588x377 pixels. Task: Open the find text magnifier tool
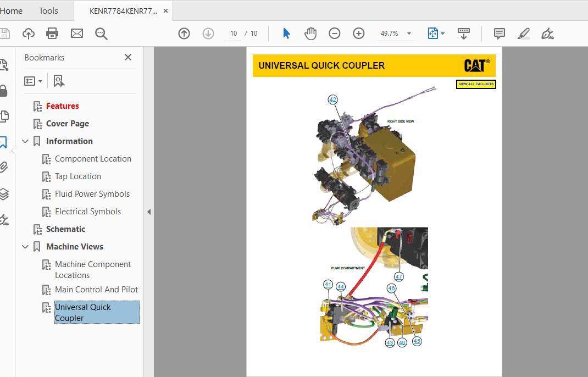pos(101,34)
